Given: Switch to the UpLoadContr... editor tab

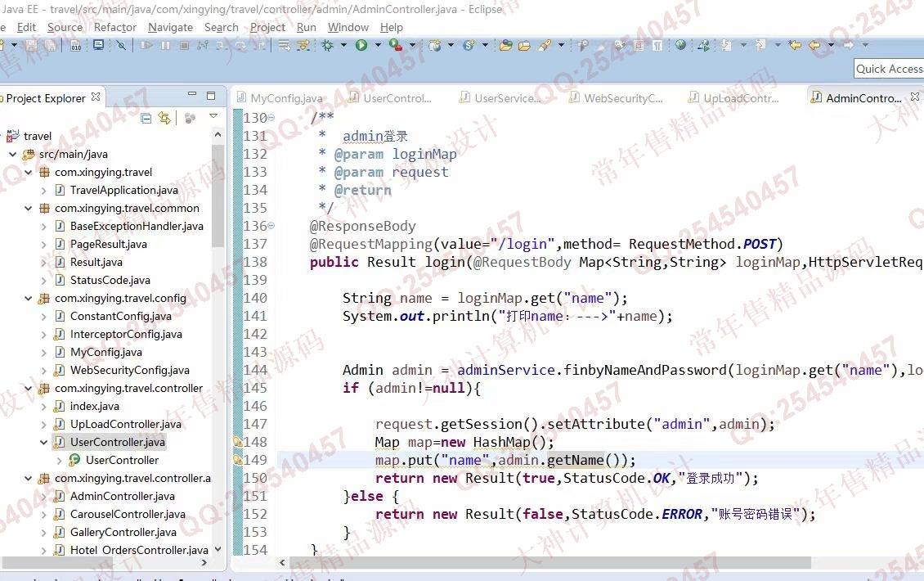Looking at the screenshot, I should (x=734, y=98).
